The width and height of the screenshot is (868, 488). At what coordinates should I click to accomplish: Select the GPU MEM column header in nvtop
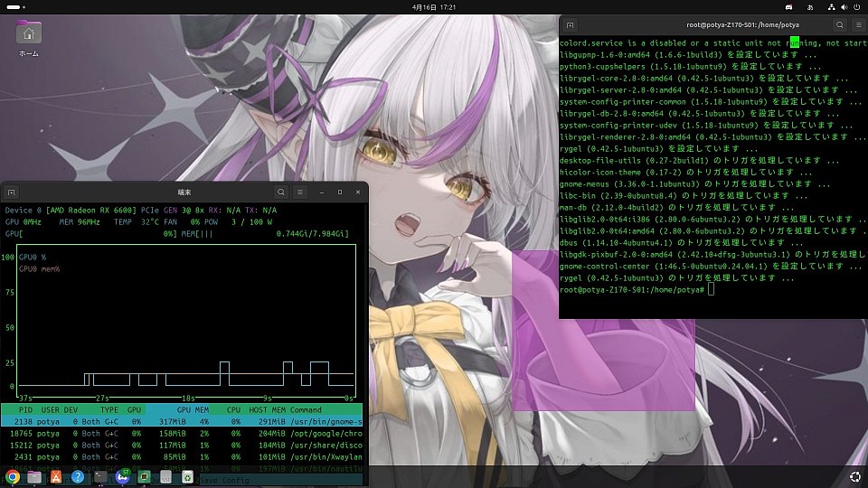(x=193, y=410)
